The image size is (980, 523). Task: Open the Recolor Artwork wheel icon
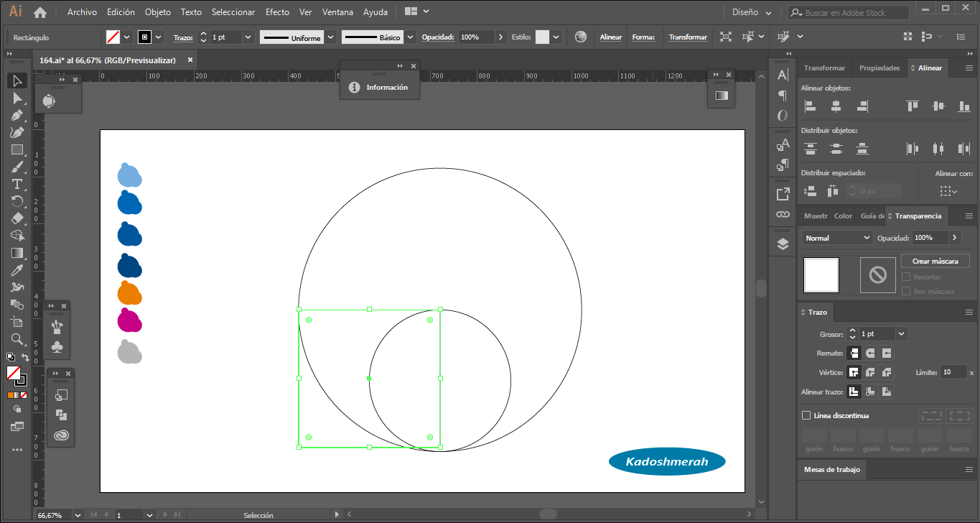[x=581, y=37]
